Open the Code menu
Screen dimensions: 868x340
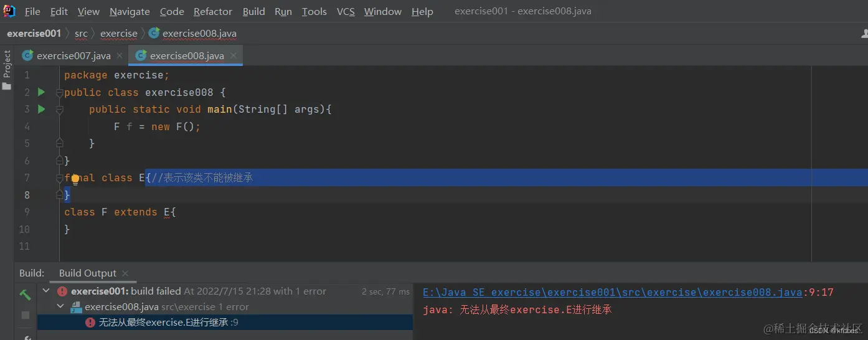click(172, 11)
